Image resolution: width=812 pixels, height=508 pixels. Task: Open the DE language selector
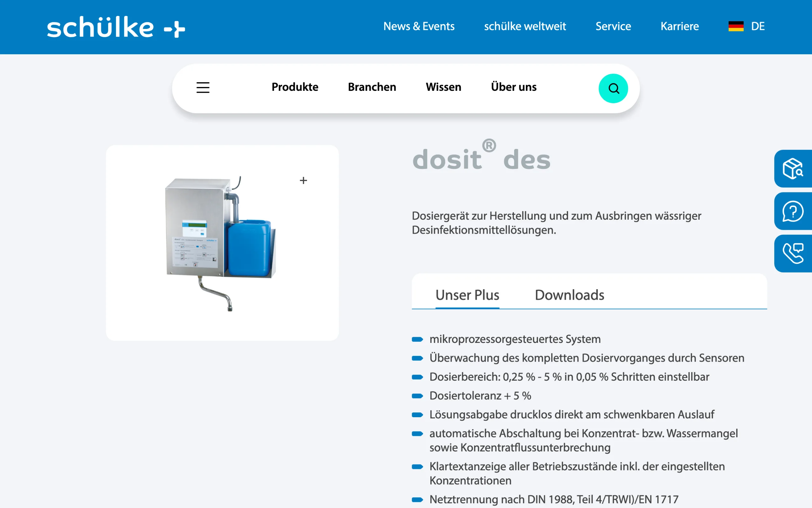(758, 26)
